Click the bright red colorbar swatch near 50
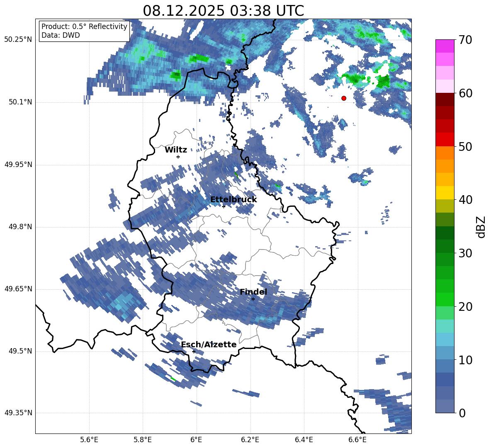This screenshot has height=448, width=491. 445,140
